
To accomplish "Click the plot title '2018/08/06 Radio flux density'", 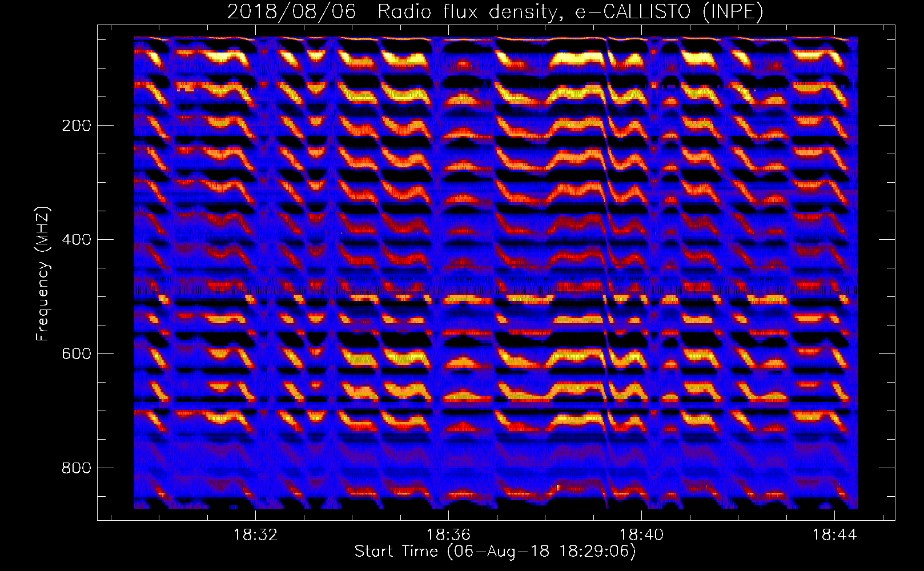I will click(495, 11).
